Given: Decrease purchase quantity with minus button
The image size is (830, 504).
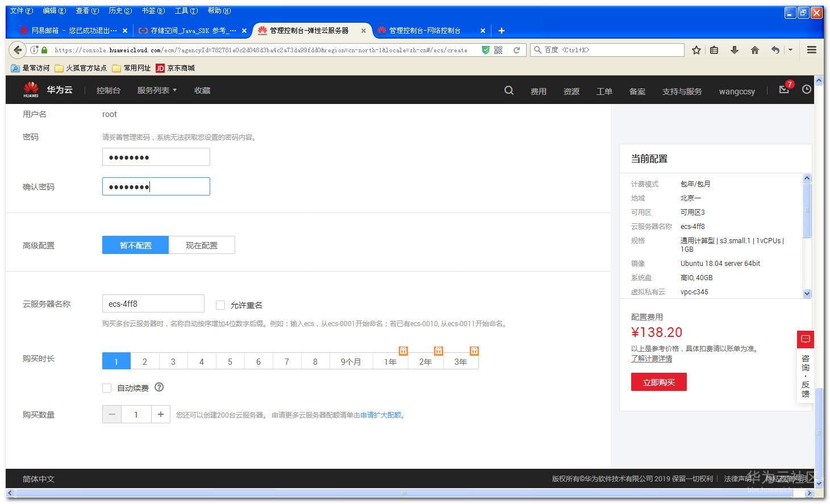Looking at the screenshot, I should (x=112, y=414).
